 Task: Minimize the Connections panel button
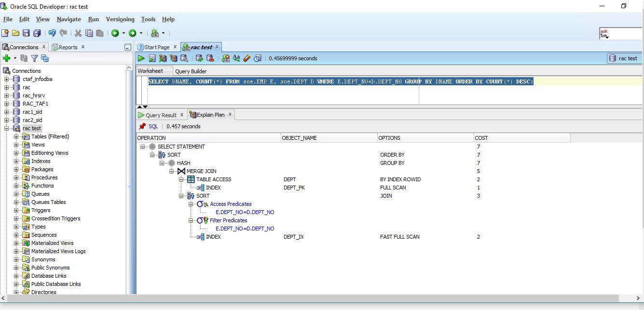click(x=127, y=47)
